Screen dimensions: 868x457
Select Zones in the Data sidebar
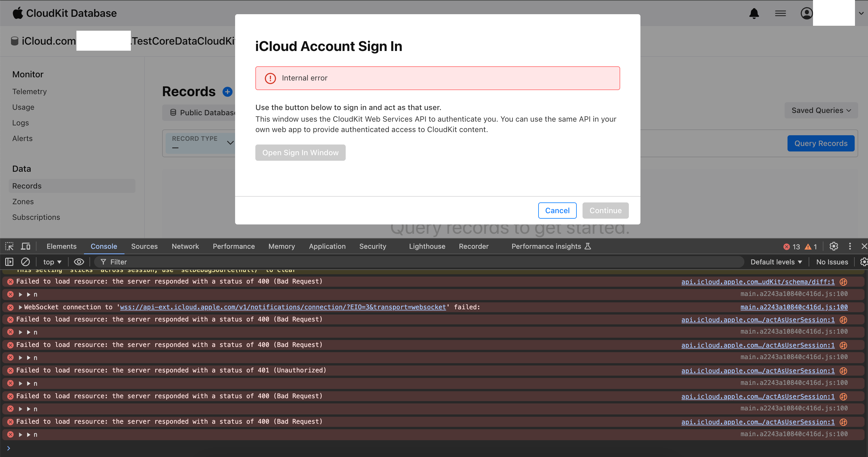pos(23,202)
